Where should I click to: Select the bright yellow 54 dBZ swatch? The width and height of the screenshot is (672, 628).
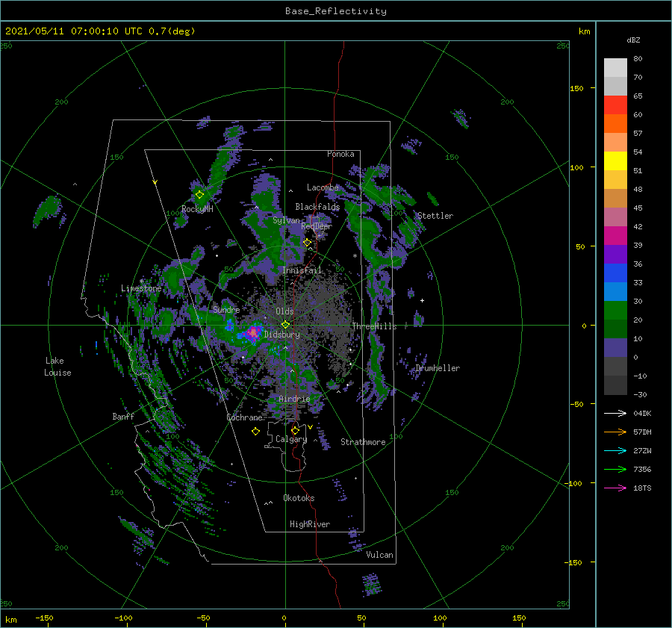click(x=615, y=161)
